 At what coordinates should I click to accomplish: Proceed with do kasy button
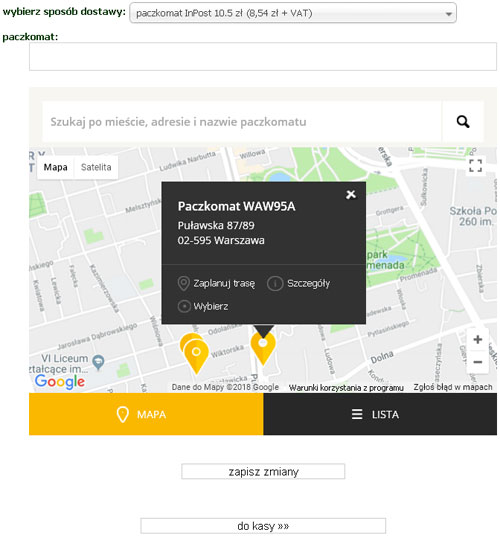(x=263, y=526)
